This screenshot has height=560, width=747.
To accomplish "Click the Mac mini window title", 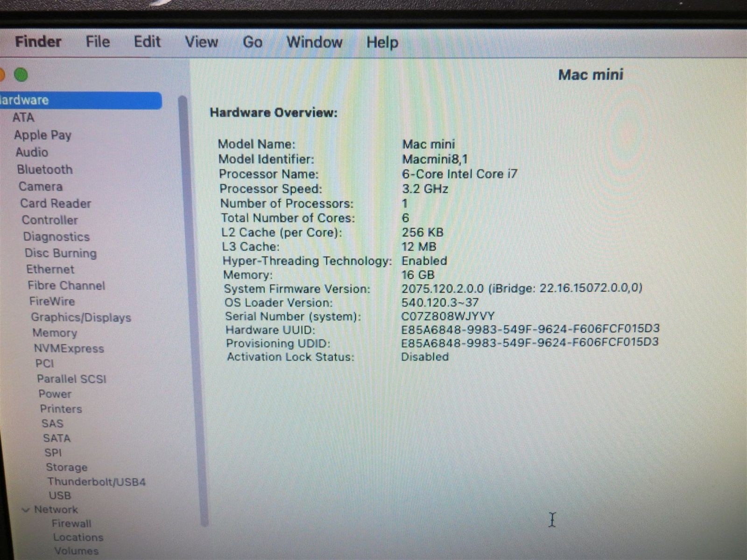I will coord(591,75).
